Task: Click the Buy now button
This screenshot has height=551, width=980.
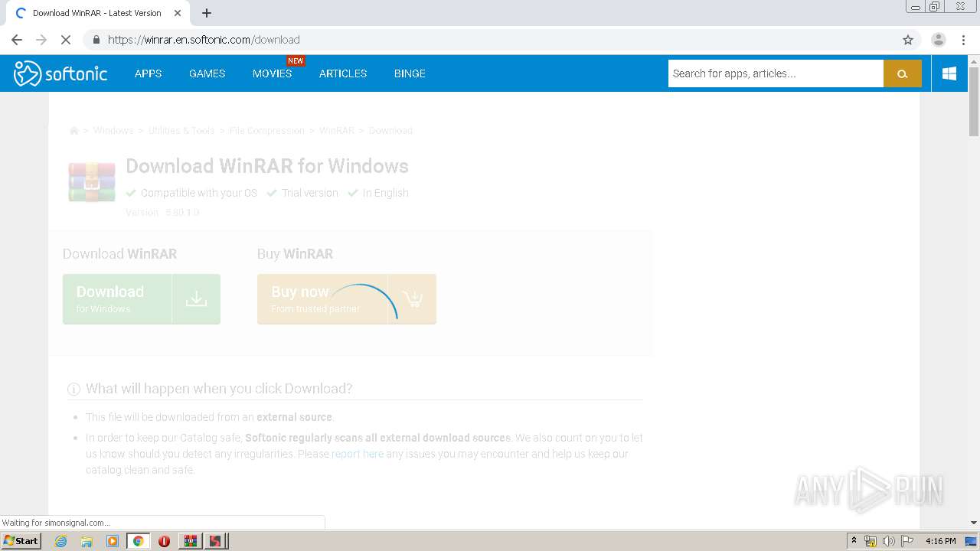Action: (347, 299)
